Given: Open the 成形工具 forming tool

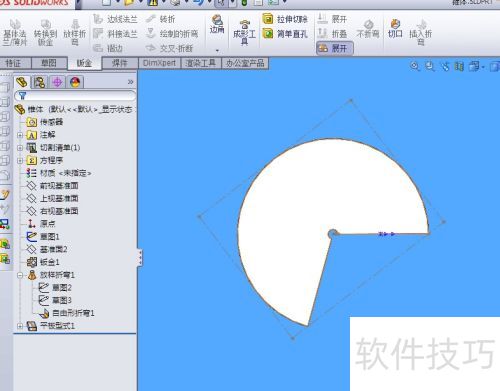Looking at the screenshot, I should (244, 33).
